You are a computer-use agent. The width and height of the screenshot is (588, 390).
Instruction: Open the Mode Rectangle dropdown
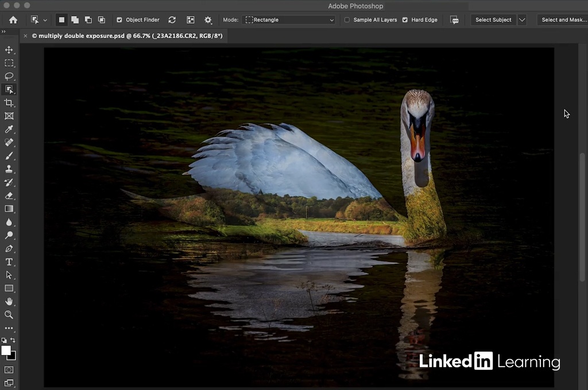point(289,20)
